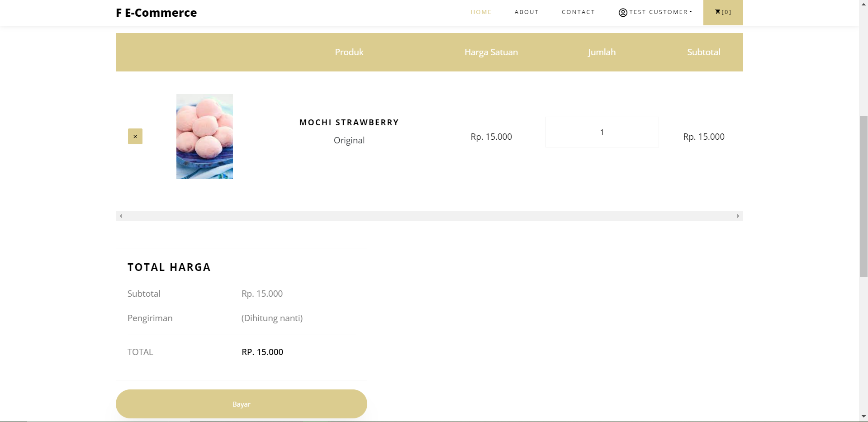The width and height of the screenshot is (868, 422).
Task: Click the page's vertical scrollbar thumb
Action: click(x=863, y=196)
